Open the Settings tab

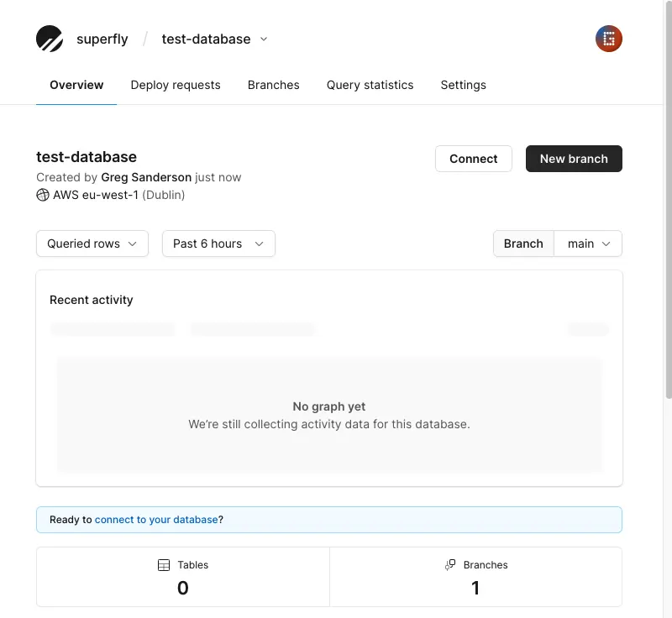click(464, 85)
